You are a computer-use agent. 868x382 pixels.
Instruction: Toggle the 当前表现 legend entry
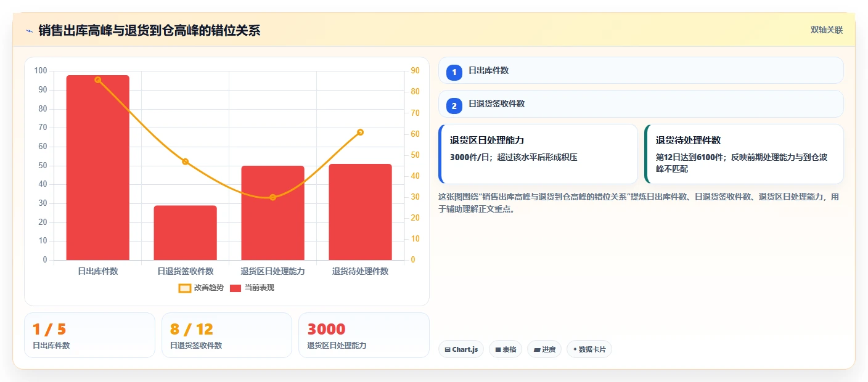click(x=252, y=288)
